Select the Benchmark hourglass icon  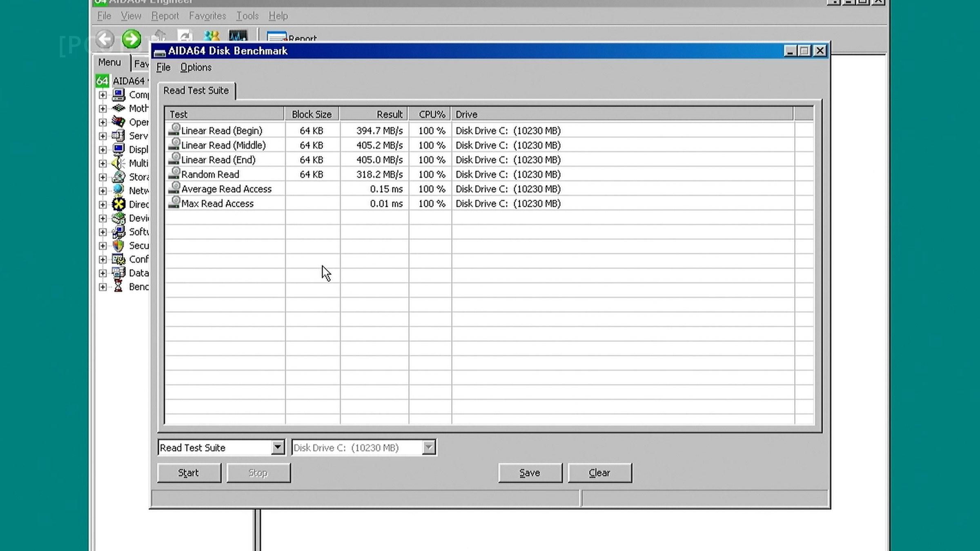119,287
